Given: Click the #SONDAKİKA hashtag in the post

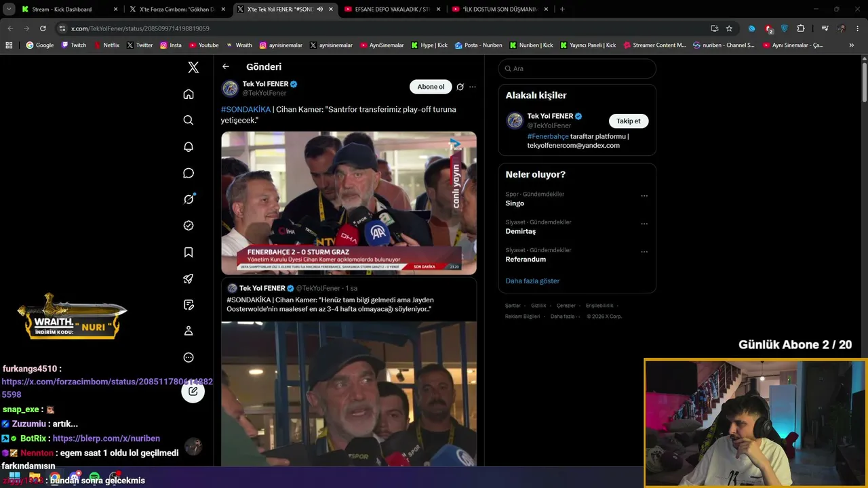Looking at the screenshot, I should (245, 109).
